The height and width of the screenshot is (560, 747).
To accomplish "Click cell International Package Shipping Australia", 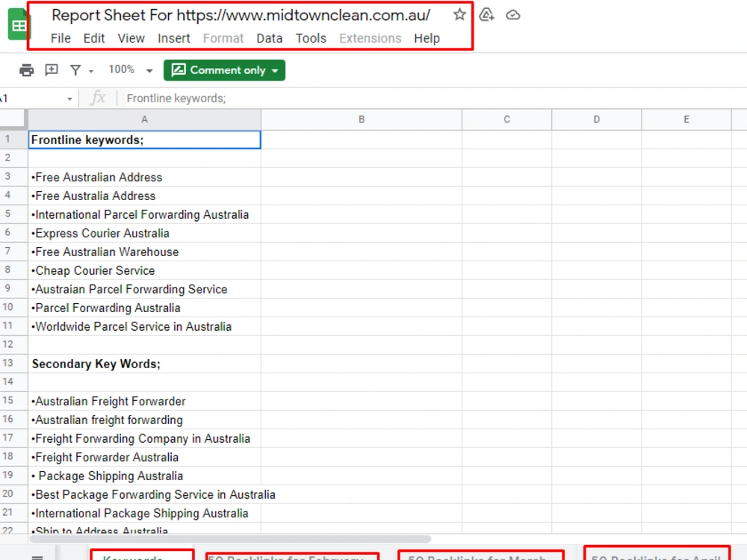I will 144,513.
